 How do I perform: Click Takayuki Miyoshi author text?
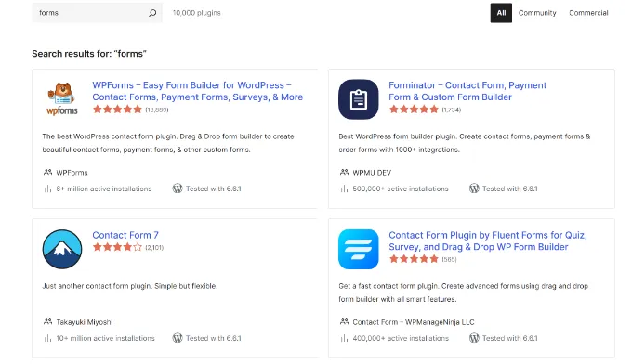[x=85, y=322]
